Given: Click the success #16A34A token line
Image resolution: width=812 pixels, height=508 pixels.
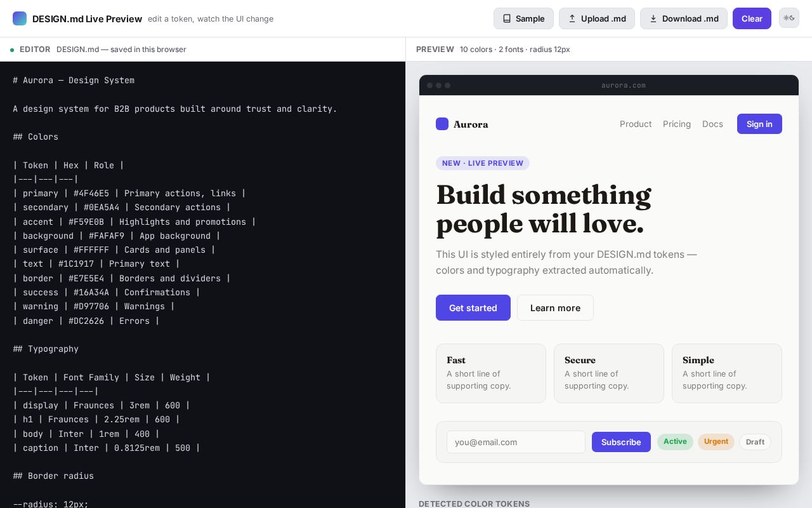Looking at the screenshot, I should [107, 292].
